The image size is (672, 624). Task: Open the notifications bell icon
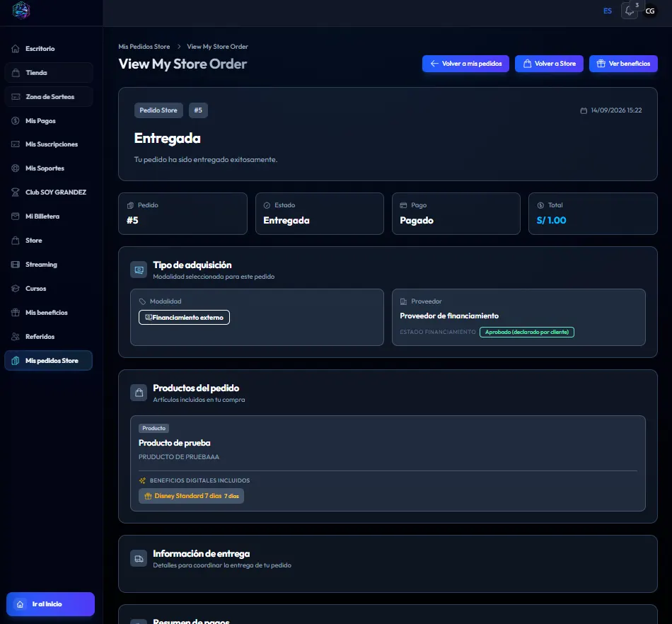click(x=629, y=11)
